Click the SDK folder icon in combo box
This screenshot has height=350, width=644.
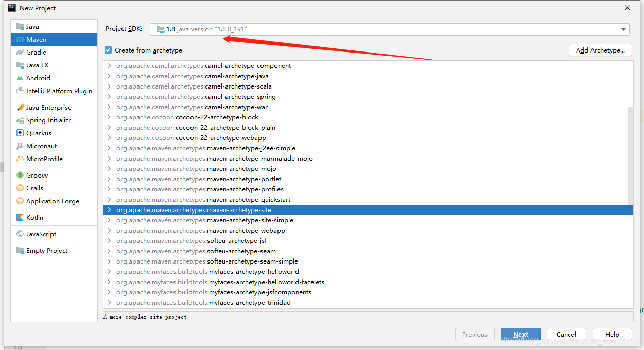pos(161,29)
